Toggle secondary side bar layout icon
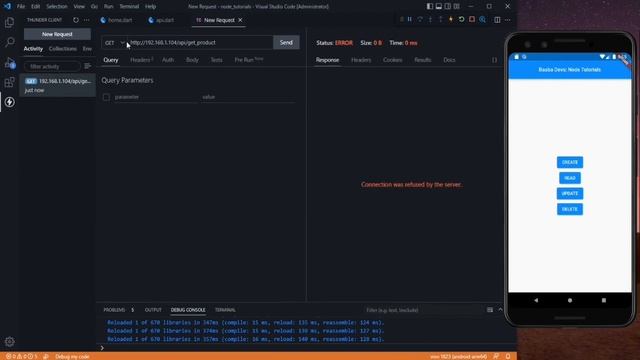 [x=448, y=6]
